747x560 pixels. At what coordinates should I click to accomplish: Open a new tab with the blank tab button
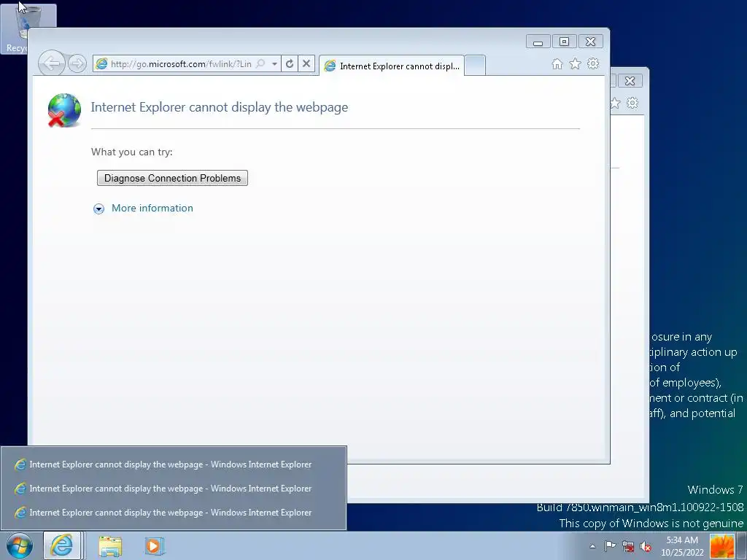click(x=474, y=65)
